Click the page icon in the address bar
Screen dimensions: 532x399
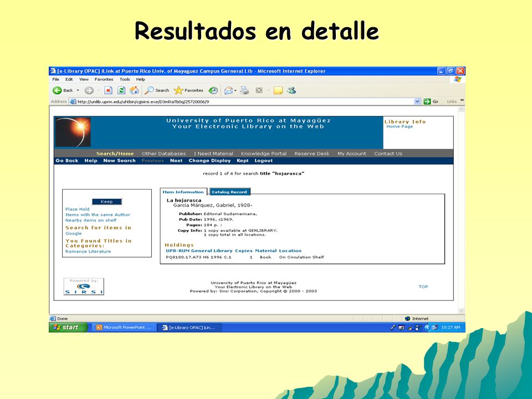[x=73, y=101]
